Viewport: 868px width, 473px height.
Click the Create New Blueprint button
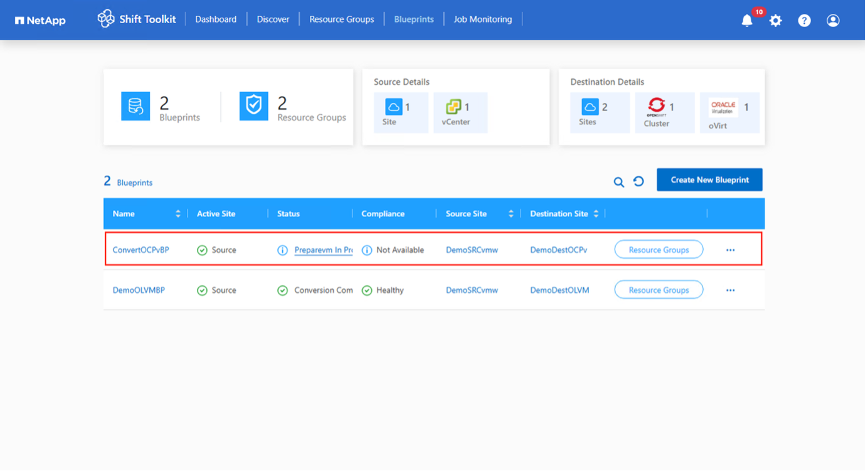709,179
